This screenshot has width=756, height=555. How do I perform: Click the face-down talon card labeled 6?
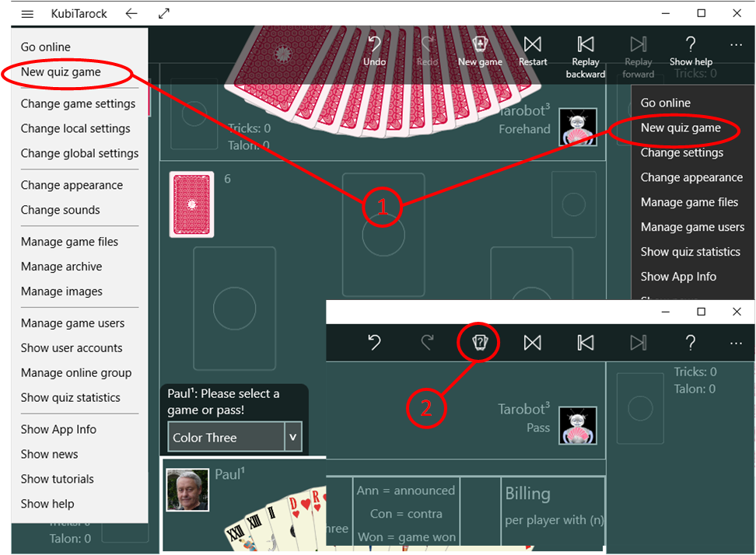tap(191, 204)
